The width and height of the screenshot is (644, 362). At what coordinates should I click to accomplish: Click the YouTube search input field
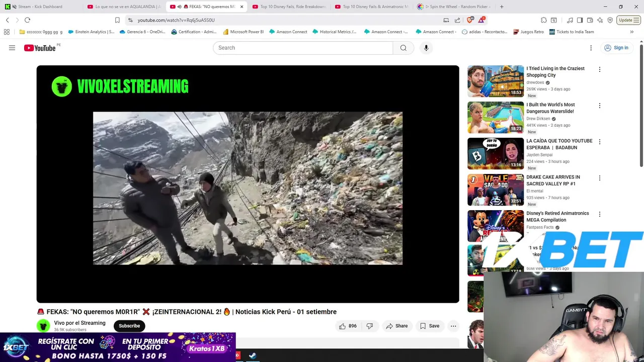point(303,48)
